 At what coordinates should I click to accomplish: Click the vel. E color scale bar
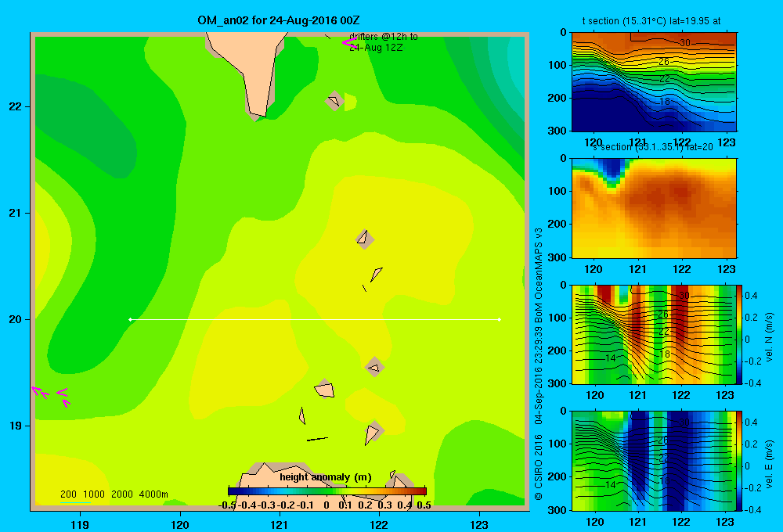(x=740, y=461)
